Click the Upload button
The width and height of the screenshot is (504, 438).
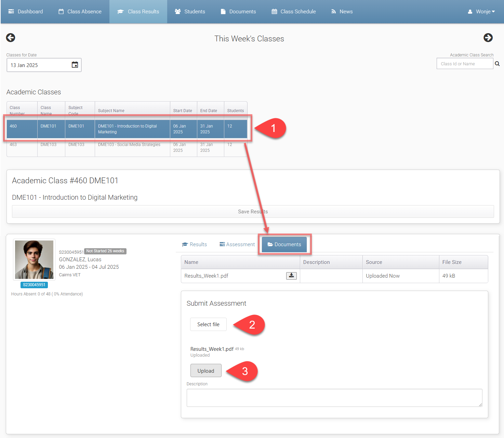click(206, 371)
